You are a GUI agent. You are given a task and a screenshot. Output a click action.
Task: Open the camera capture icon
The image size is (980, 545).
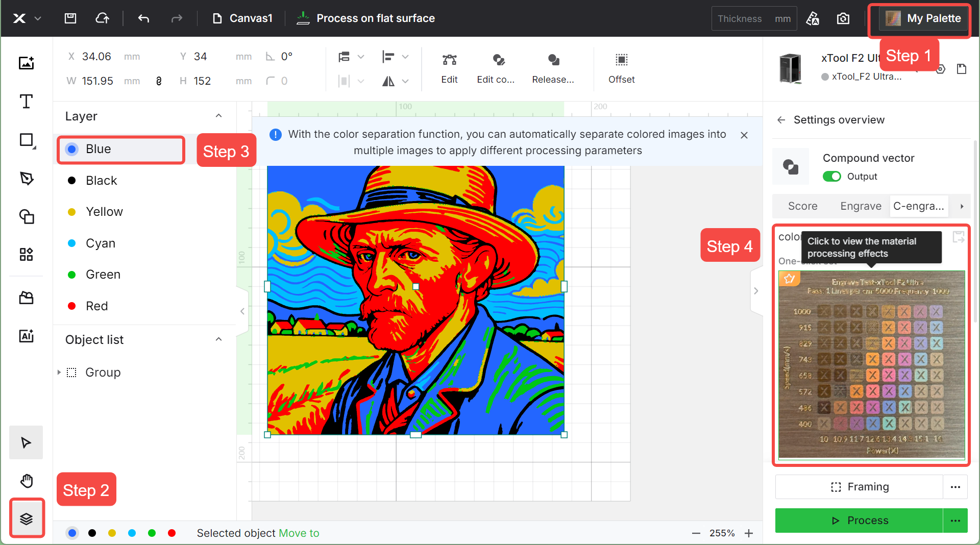coord(843,19)
